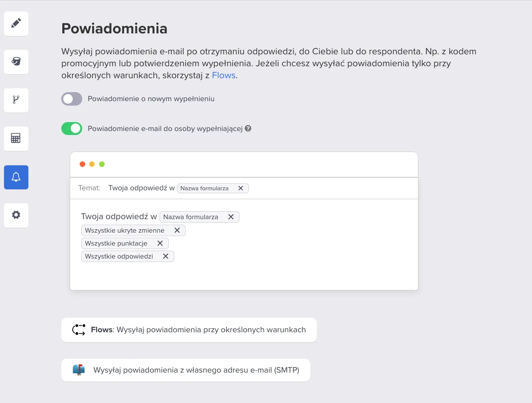Remove the Wszystkie odpowiedzi tag

pyautogui.click(x=165, y=256)
